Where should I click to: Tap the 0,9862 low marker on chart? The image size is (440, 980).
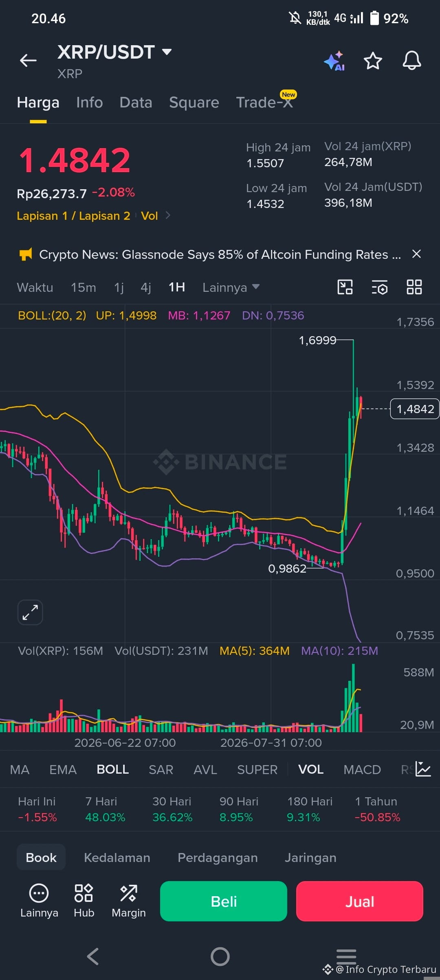tap(287, 568)
